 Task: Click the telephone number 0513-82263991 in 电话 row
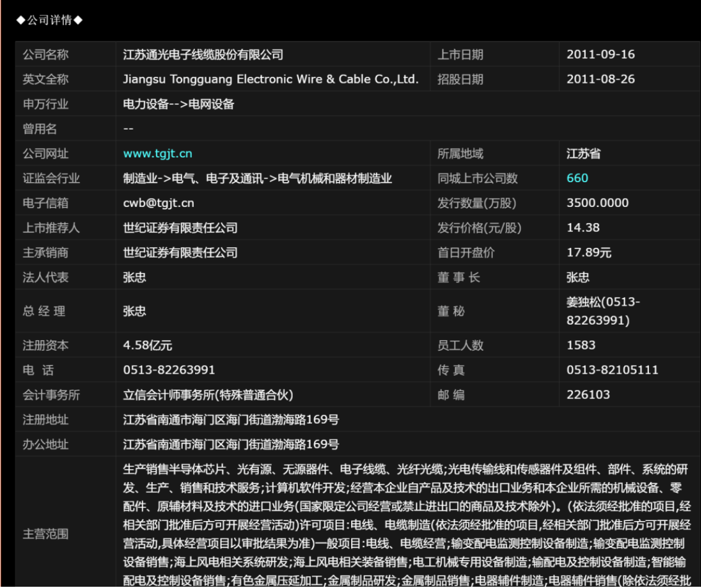pos(169,371)
